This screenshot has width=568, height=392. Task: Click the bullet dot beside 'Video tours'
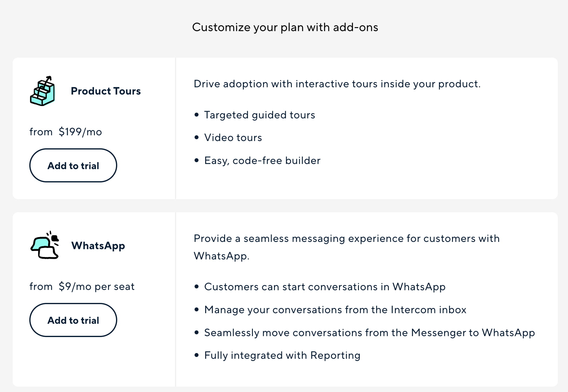click(197, 137)
